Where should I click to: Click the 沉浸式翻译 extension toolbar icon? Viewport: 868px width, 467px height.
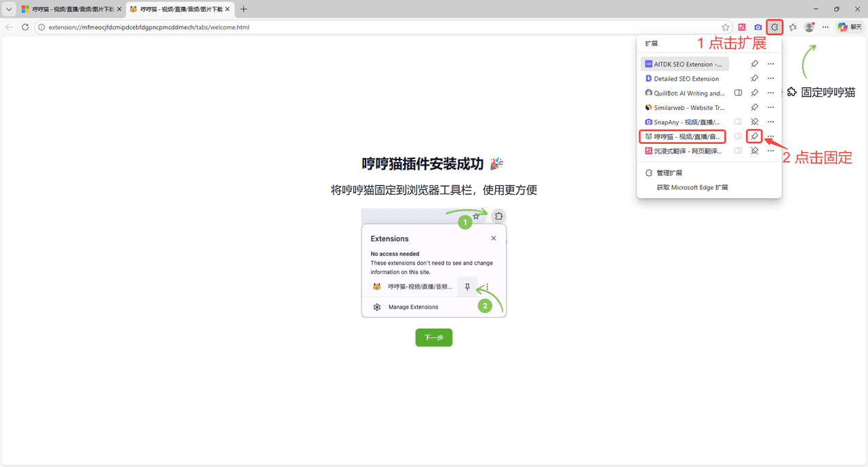click(x=742, y=27)
